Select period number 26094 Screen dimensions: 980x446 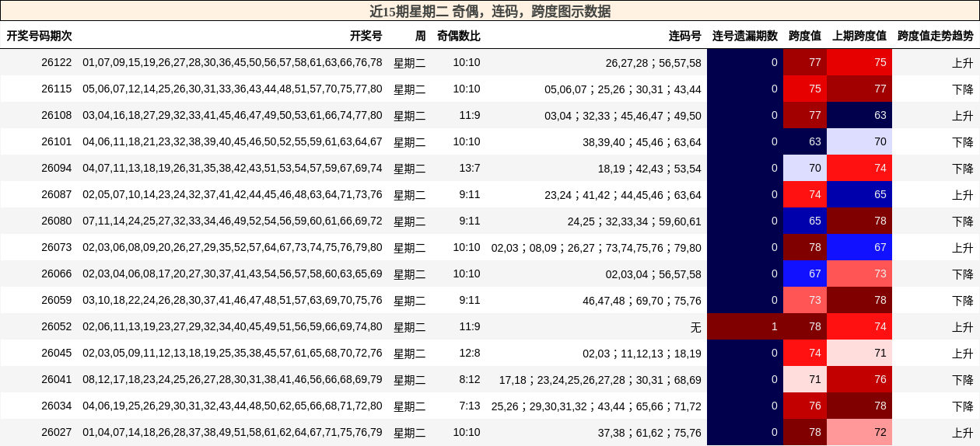(56, 168)
